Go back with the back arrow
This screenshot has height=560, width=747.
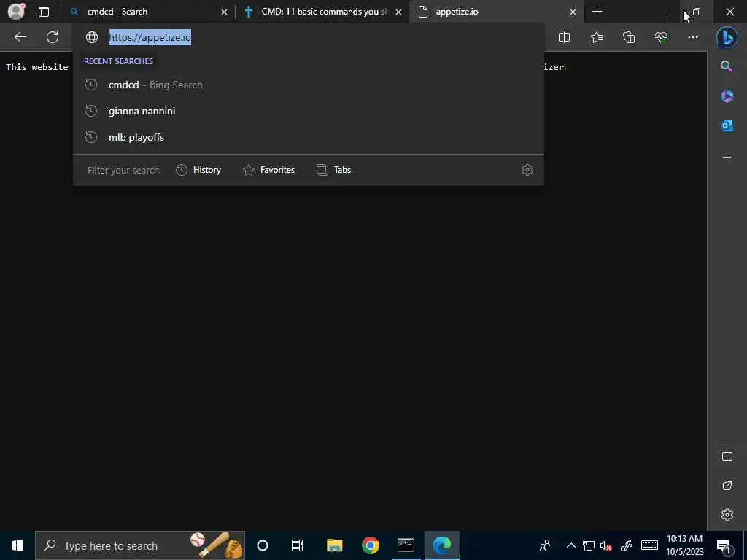(x=20, y=37)
